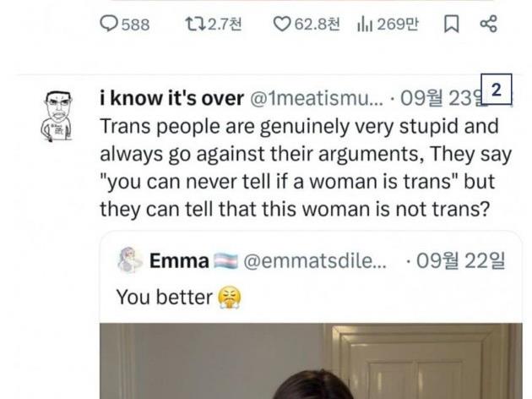The width and height of the screenshot is (532, 399).
Task: Open view analytics bar chart icon
Action: coord(365,25)
